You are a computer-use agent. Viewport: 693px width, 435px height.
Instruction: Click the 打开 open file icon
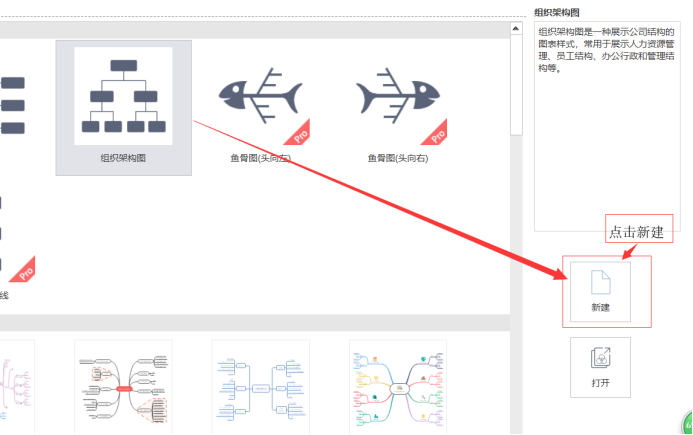(x=601, y=358)
